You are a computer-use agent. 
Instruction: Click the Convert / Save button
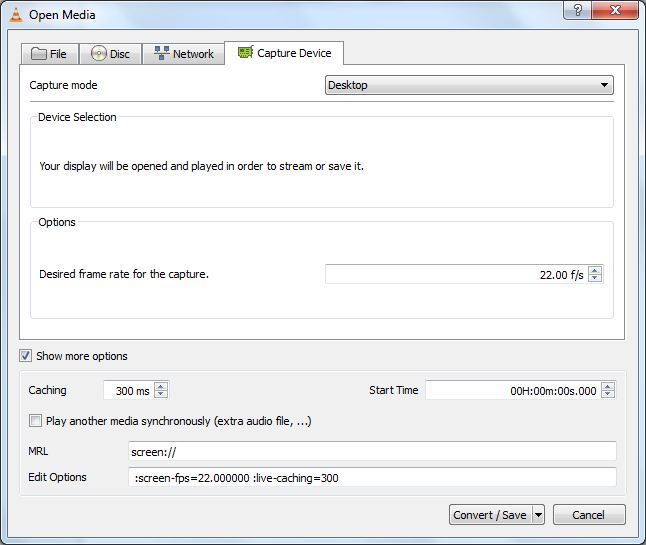(491, 515)
